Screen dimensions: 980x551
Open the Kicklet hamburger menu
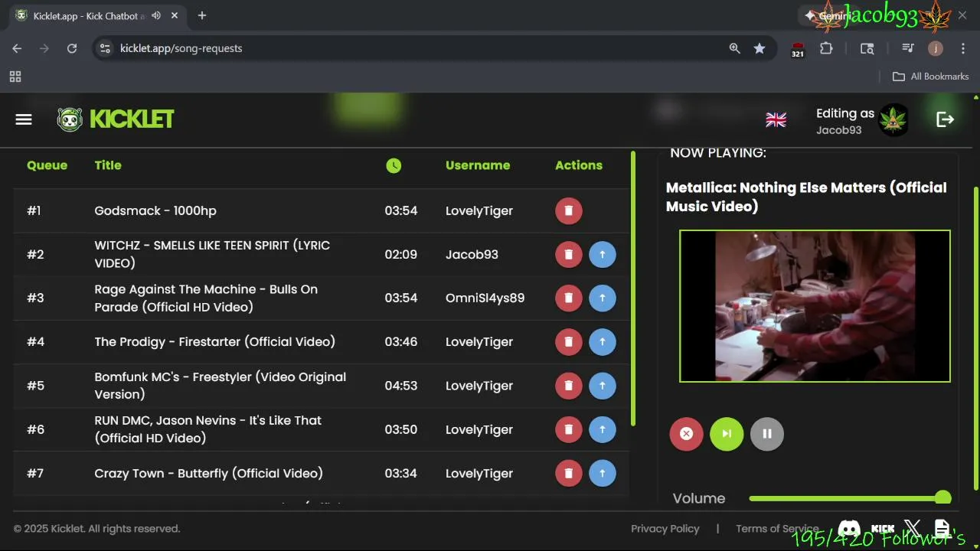point(24,119)
